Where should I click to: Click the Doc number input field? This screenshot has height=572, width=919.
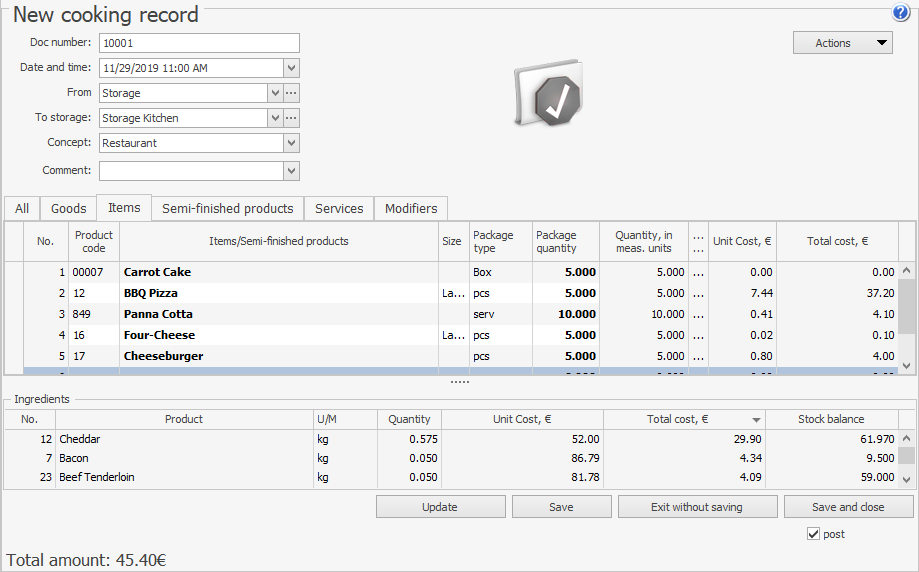tap(199, 43)
